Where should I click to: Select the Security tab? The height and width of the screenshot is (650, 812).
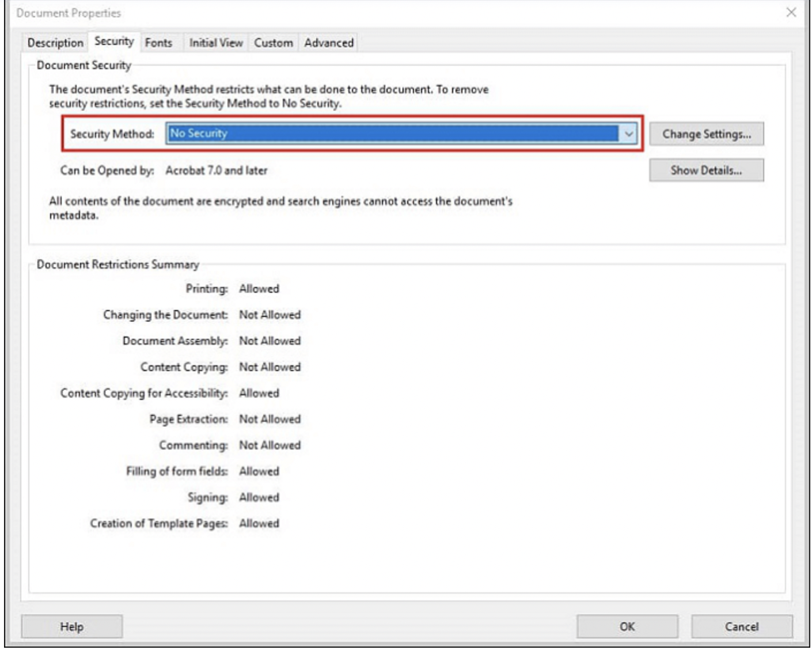tap(114, 41)
